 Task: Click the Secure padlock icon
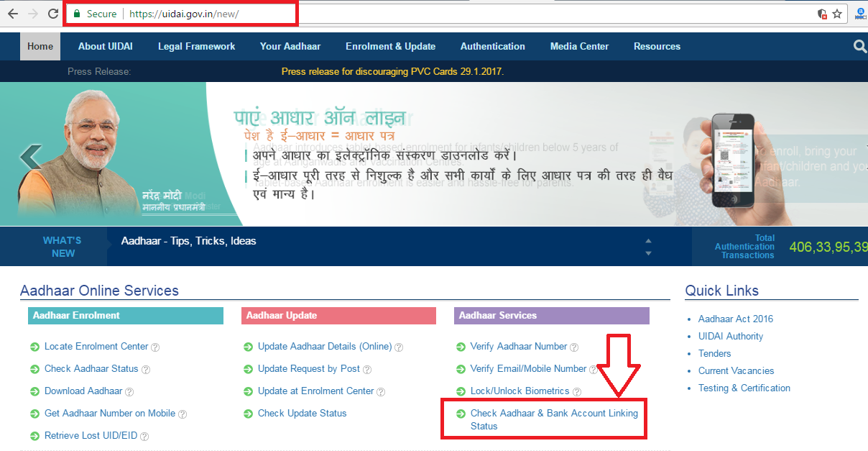(79, 13)
